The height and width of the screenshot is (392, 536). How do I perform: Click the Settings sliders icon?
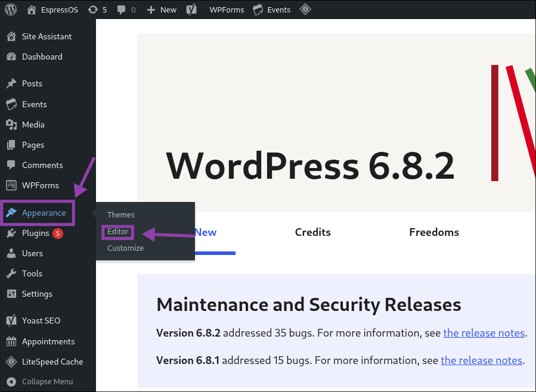(x=11, y=294)
